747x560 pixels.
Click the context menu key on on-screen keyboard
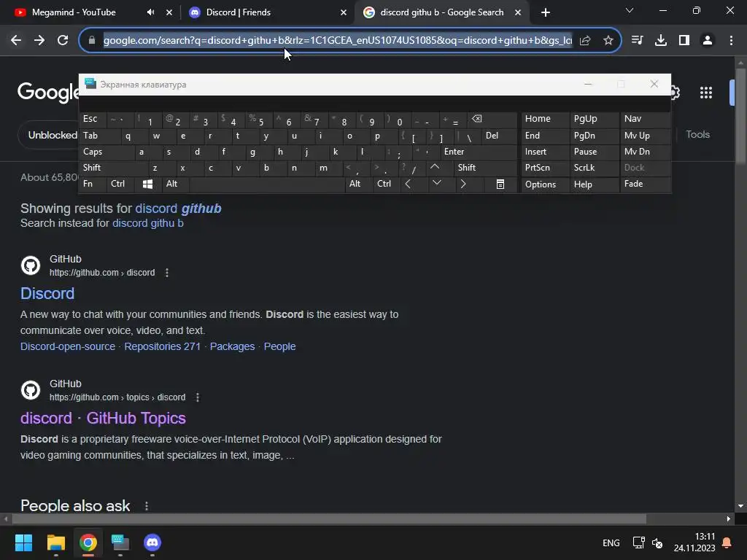500,184
